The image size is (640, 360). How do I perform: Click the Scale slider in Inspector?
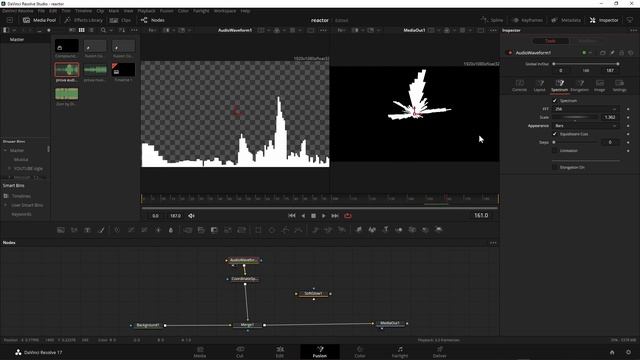click(x=576, y=117)
